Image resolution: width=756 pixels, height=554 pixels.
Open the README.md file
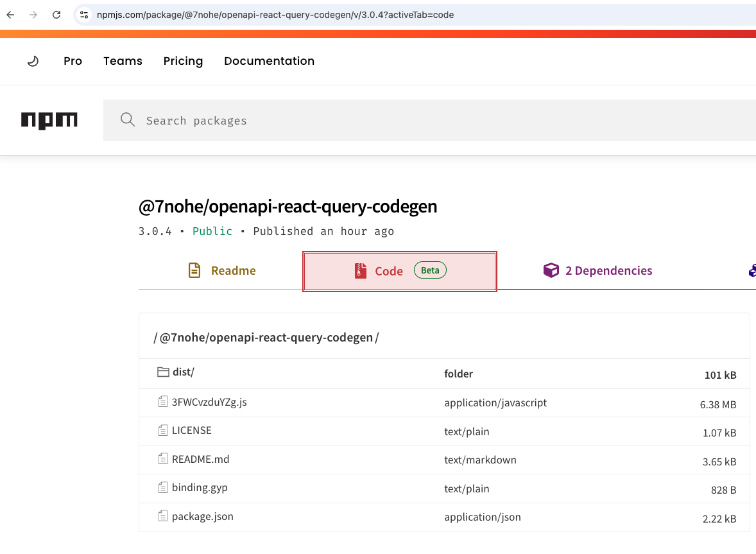[201, 460]
